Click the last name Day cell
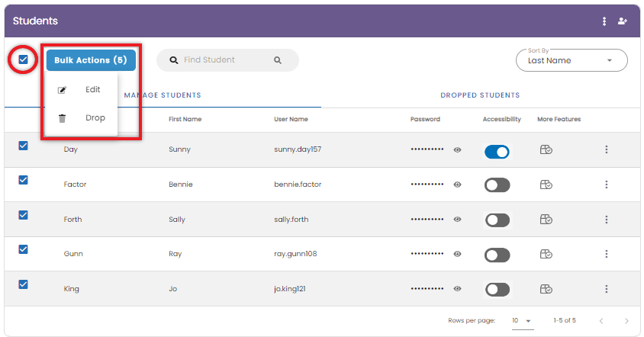This screenshot has width=644, height=337. [x=71, y=149]
